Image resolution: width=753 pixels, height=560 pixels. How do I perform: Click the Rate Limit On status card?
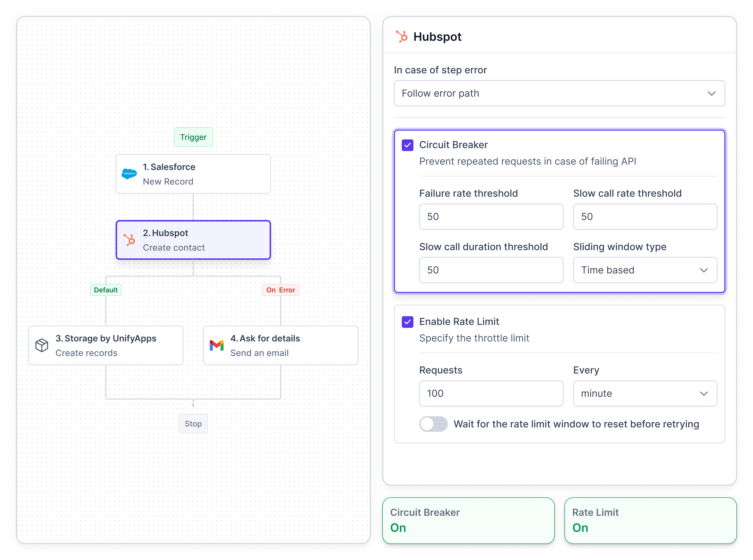point(650,520)
